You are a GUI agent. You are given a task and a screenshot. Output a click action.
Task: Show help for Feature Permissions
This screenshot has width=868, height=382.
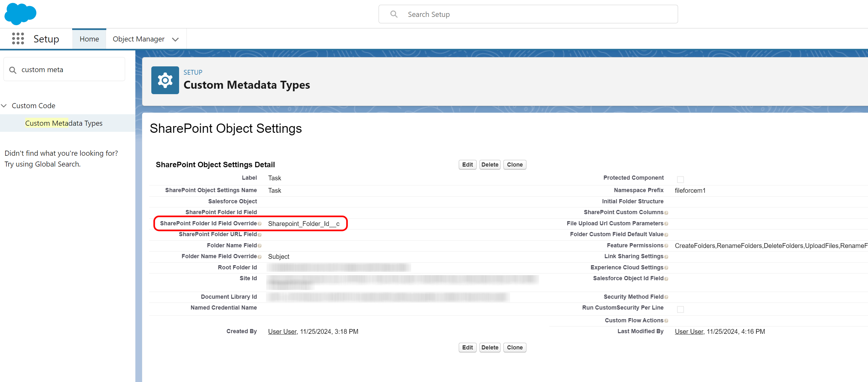[x=666, y=246]
